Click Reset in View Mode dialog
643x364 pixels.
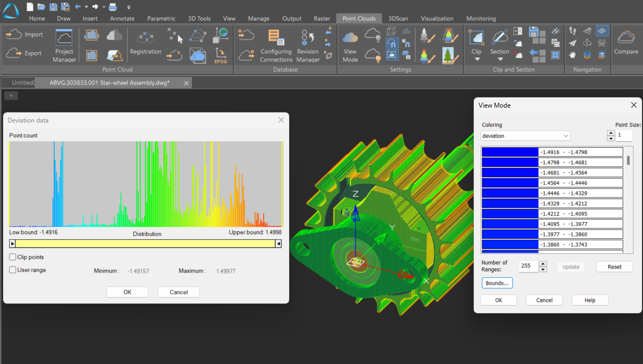tap(614, 267)
